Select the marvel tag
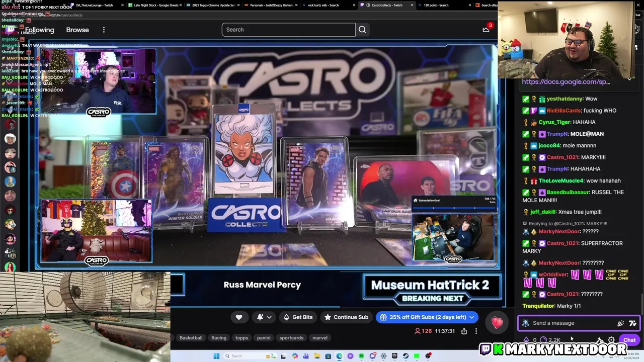Image resolution: width=644 pixels, height=362 pixels. 320,338
